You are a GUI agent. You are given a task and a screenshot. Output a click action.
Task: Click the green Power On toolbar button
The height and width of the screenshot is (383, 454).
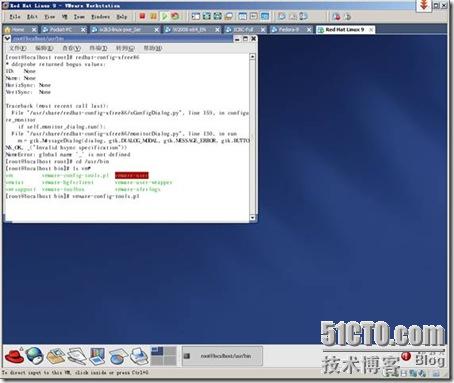[x=164, y=16]
